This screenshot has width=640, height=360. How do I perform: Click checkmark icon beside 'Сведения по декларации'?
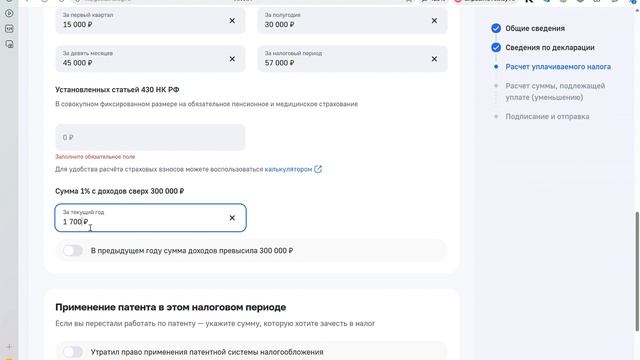[496, 47]
